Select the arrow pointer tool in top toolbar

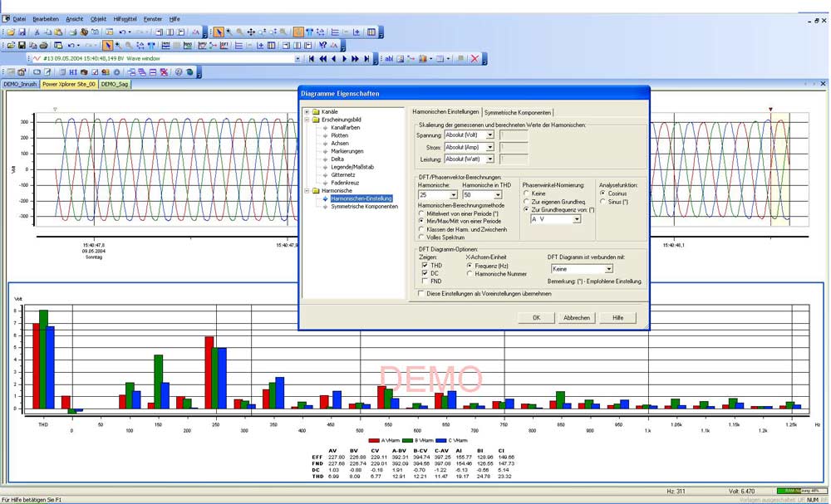click(219, 32)
